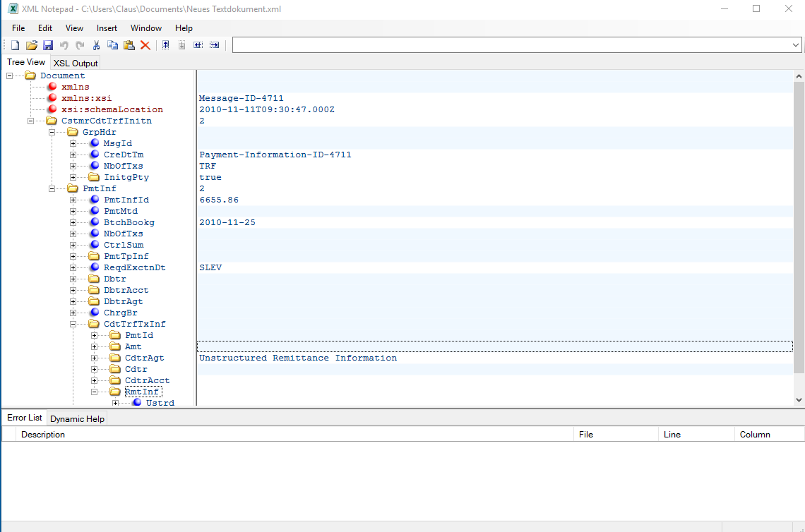Click the Nudge node up icon
Screen dimensions: 805x532
click(x=165, y=45)
